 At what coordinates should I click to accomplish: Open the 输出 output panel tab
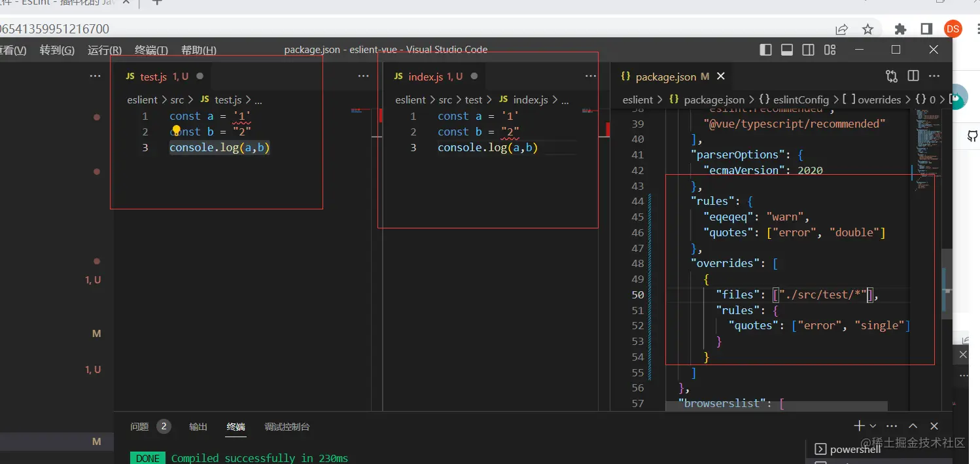click(198, 427)
